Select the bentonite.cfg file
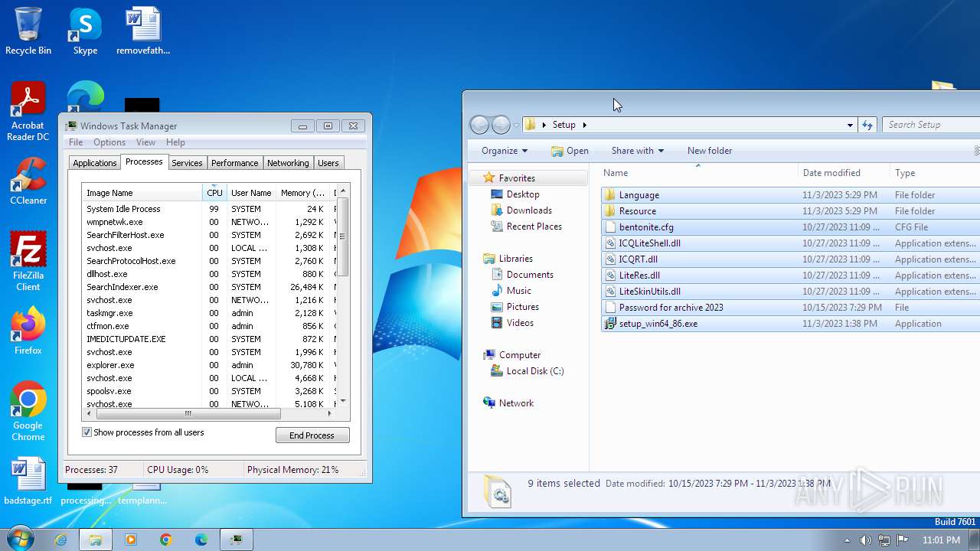This screenshot has width=980, height=551. [790, 227]
